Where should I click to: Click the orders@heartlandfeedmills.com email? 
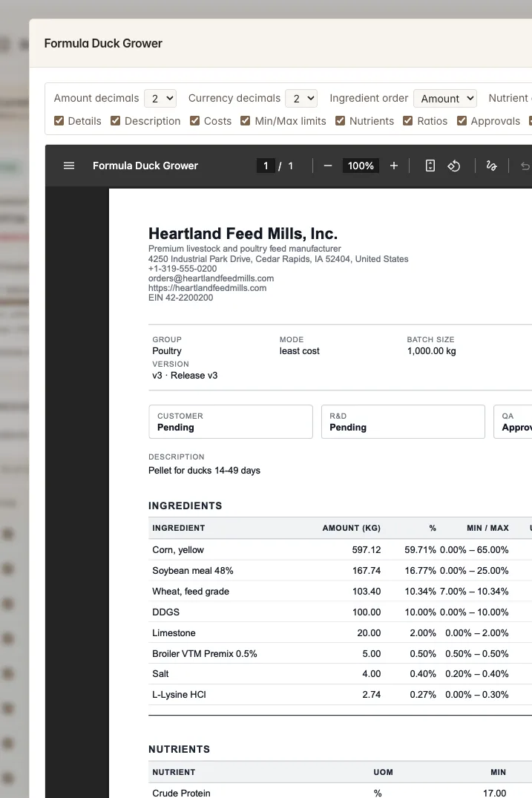coord(211,278)
